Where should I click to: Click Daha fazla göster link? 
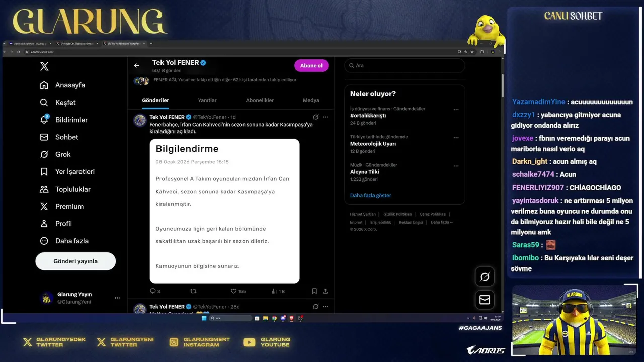[370, 195]
